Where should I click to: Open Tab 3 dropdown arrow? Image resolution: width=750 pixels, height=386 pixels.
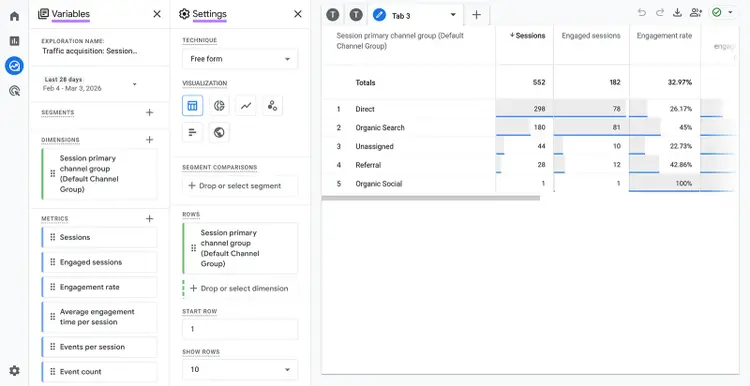453,15
